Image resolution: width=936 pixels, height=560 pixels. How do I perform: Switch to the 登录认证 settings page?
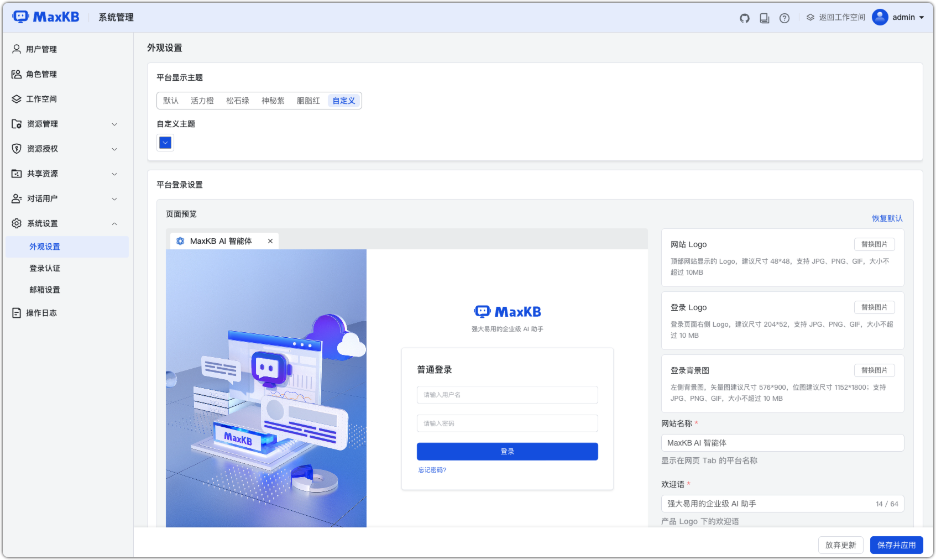(45, 268)
